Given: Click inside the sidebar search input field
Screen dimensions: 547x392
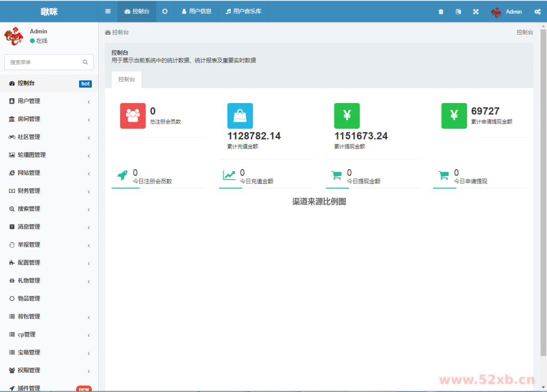Looking at the screenshot, I should pyautogui.click(x=45, y=62).
